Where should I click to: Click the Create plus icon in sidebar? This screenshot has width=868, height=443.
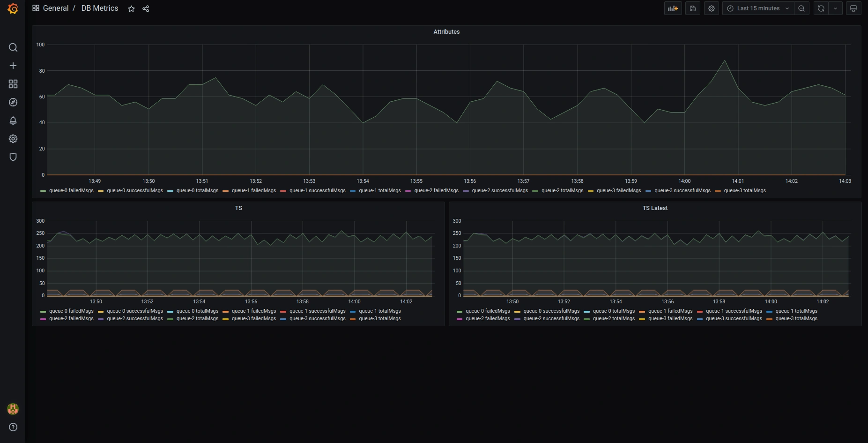(13, 66)
